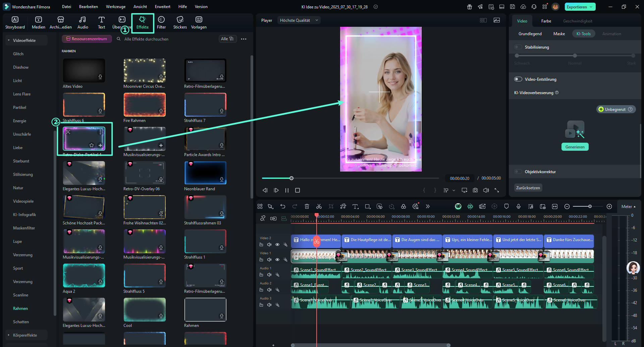
Task: Open the Ressourcenzentrum
Action: pos(87,39)
